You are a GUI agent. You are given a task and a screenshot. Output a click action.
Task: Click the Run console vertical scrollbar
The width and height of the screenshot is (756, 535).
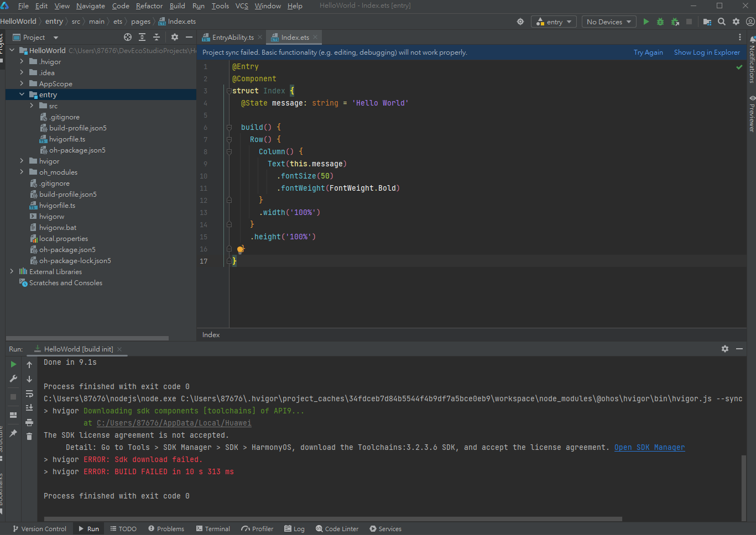(744, 488)
